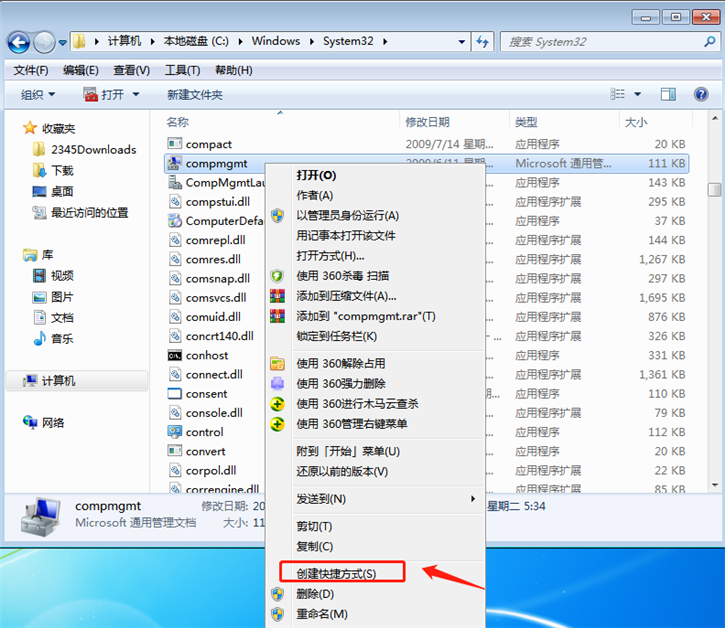The height and width of the screenshot is (628, 725).
Task: Click 新建文件夹 button
Action: [195, 95]
